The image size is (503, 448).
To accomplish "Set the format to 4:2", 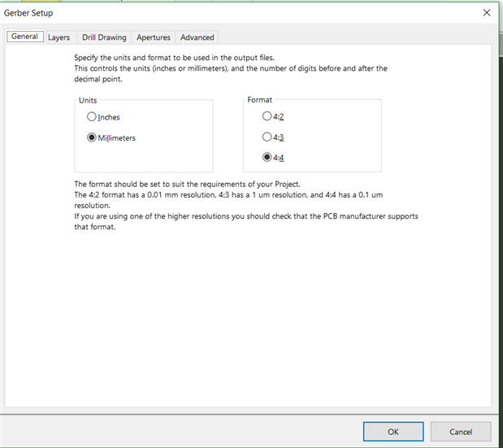I will click(267, 116).
